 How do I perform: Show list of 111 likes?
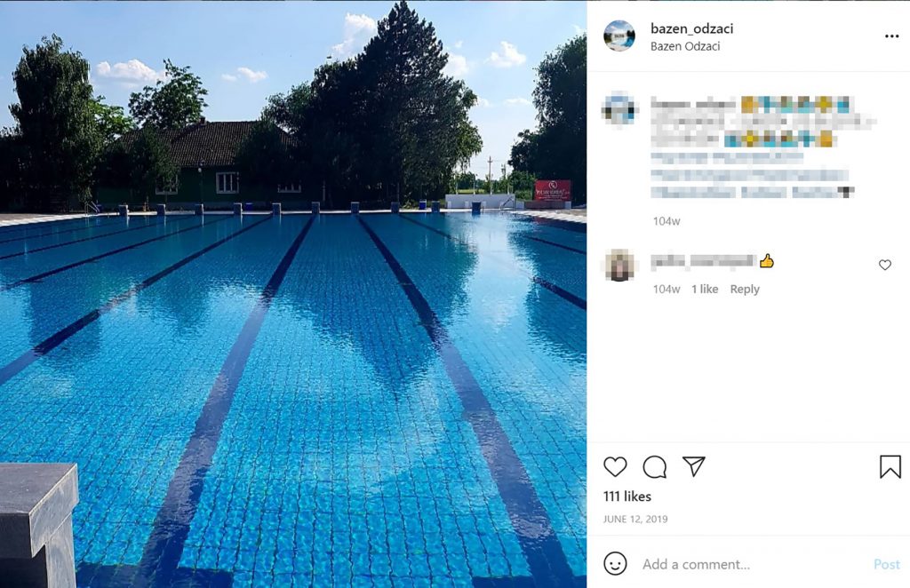627,497
